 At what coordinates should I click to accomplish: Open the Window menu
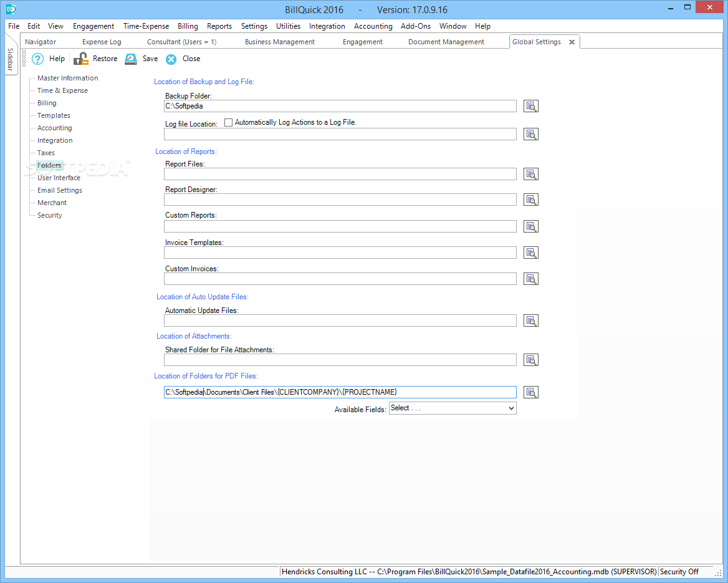pos(453,26)
